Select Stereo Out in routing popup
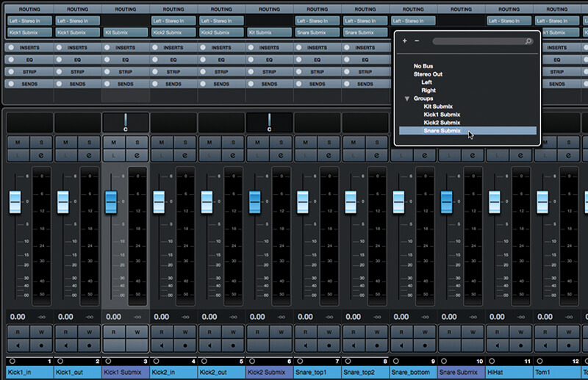 point(428,74)
